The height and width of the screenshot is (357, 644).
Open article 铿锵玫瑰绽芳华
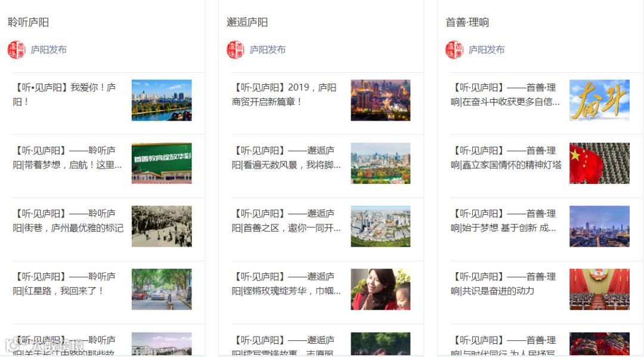(286, 284)
